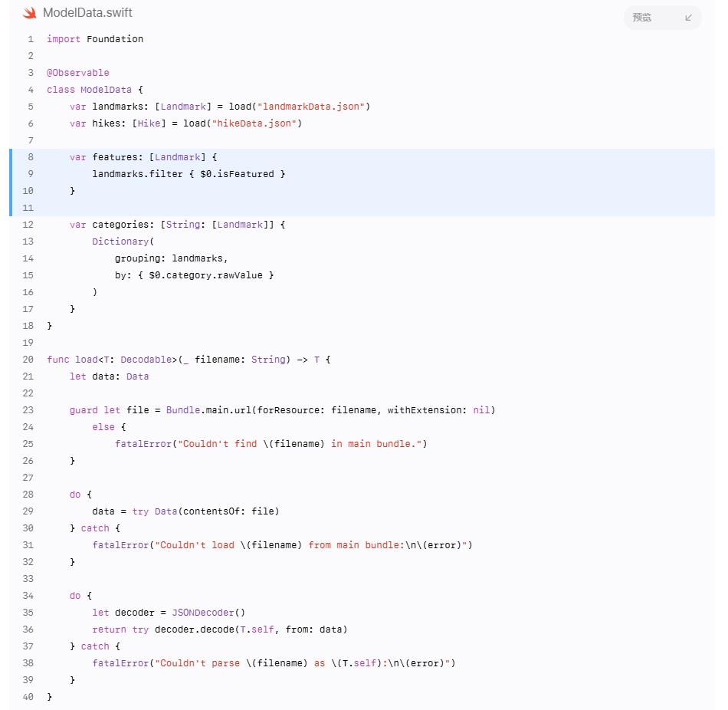Viewport: 728px width, 710px height.
Task: Click '} catch {' on line 37
Action: pos(95,646)
